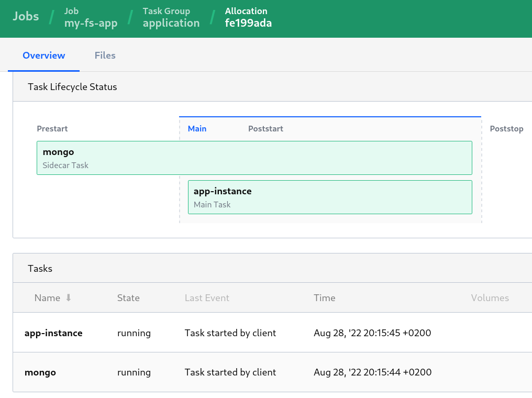Viewport: 532px width, 398px height.
Task: Open the app-instance Main Task lifecycle box
Action: click(329, 197)
